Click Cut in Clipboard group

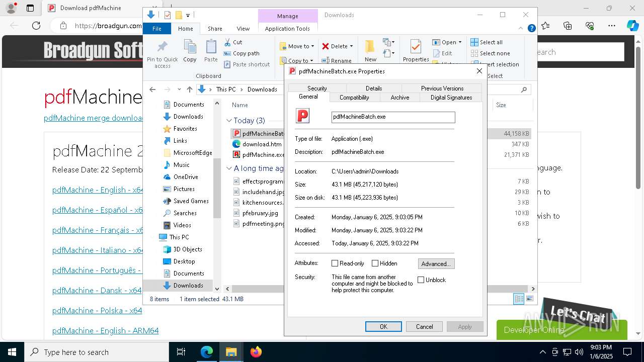point(233,42)
